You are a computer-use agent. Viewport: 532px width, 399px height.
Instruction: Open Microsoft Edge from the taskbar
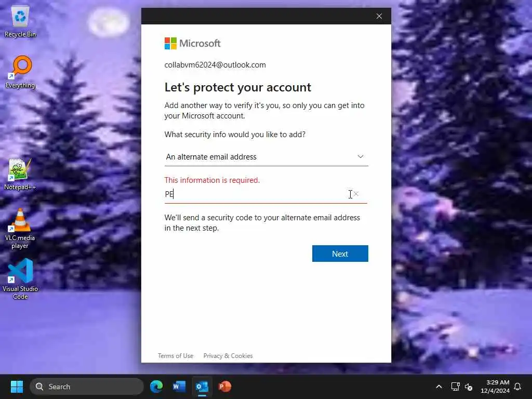[x=156, y=387]
